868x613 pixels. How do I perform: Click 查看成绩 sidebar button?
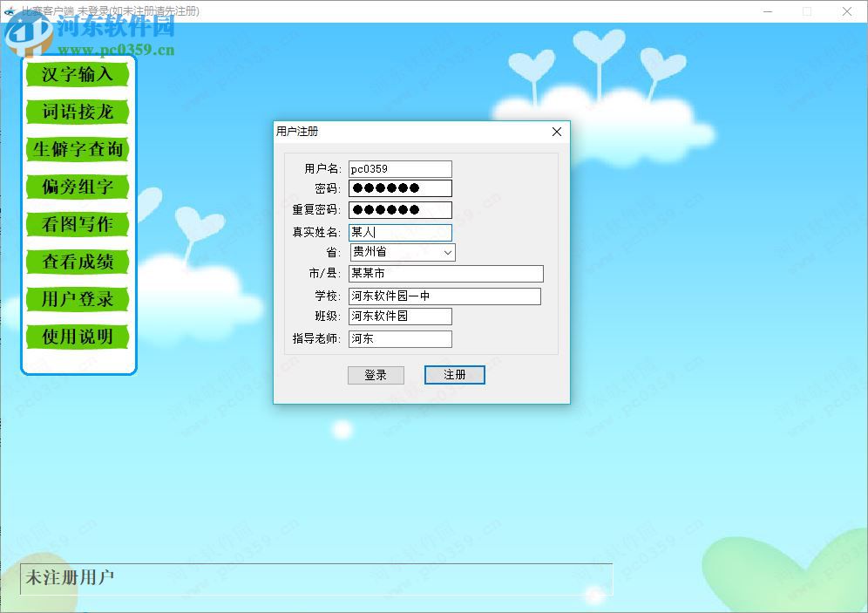pos(78,262)
